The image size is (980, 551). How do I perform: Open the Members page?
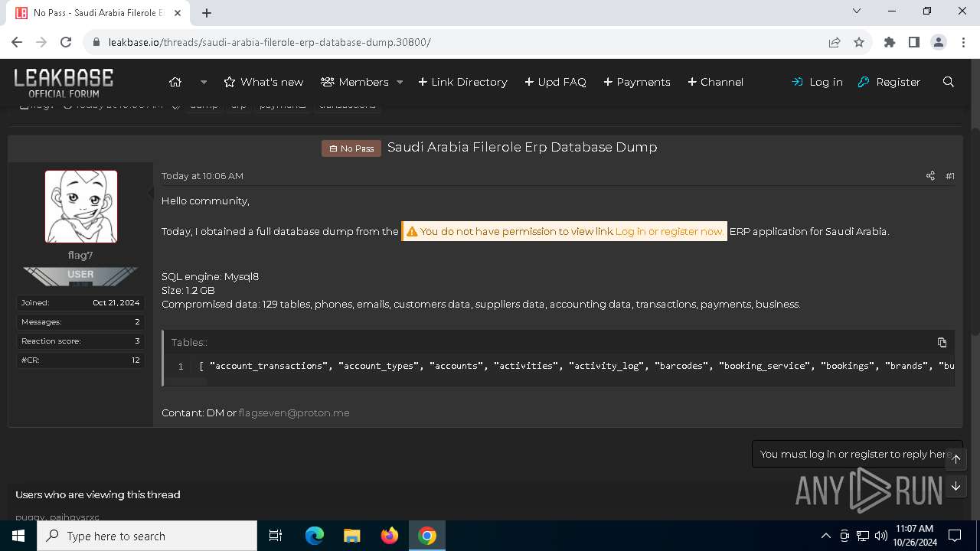click(x=355, y=82)
